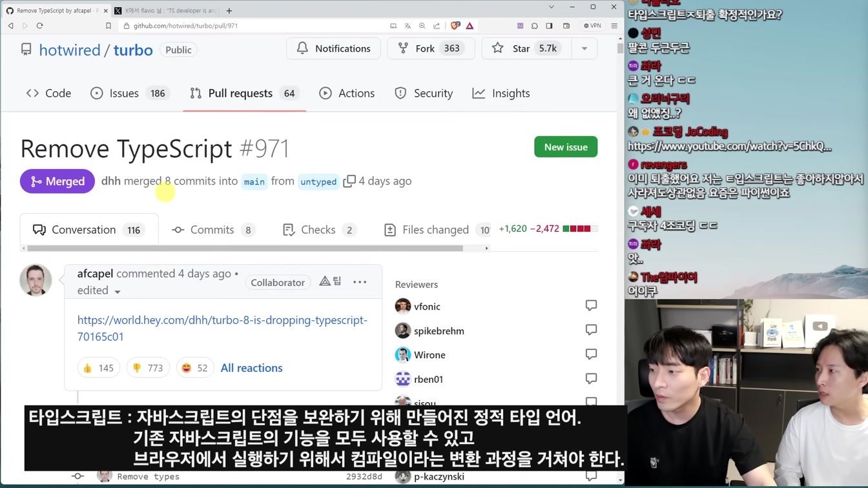Open the All reactions link
This screenshot has height=488, width=868.
pos(252,368)
